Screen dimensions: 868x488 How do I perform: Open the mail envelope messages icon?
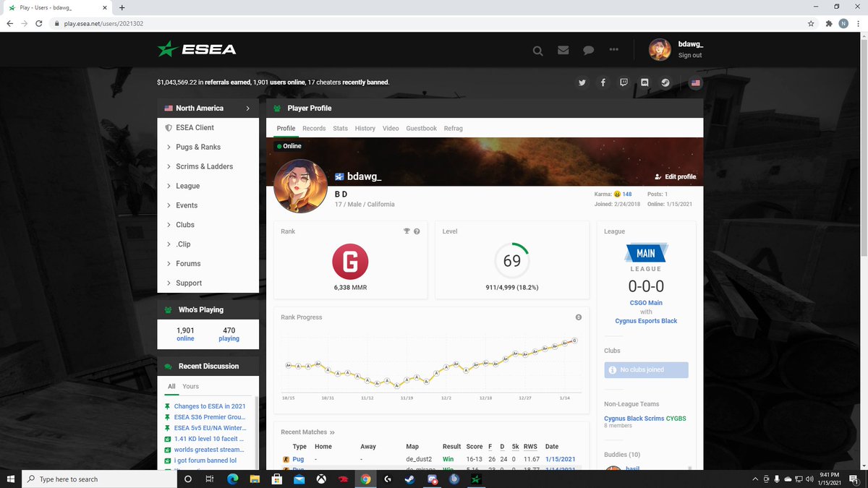563,51
